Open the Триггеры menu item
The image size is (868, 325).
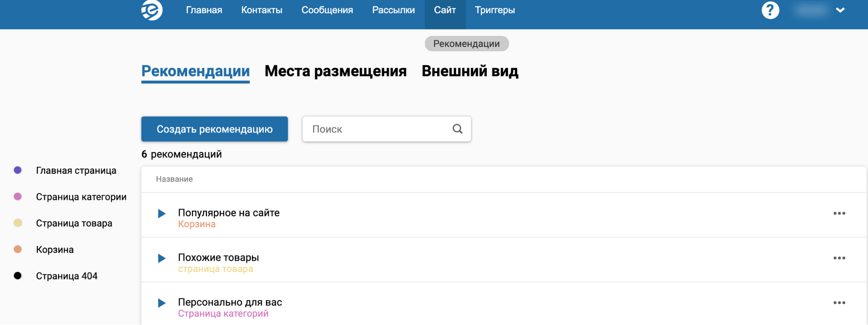495,10
